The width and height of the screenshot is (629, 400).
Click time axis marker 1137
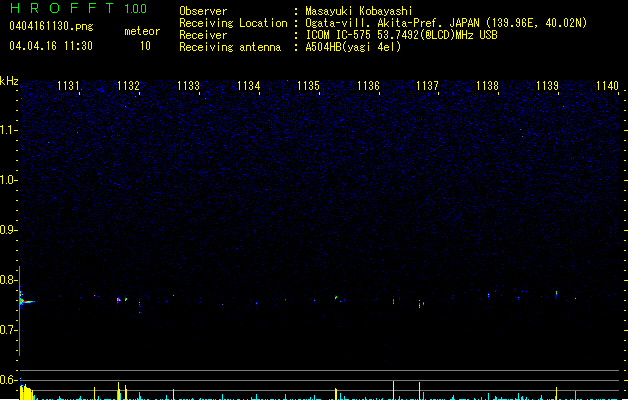(427, 86)
